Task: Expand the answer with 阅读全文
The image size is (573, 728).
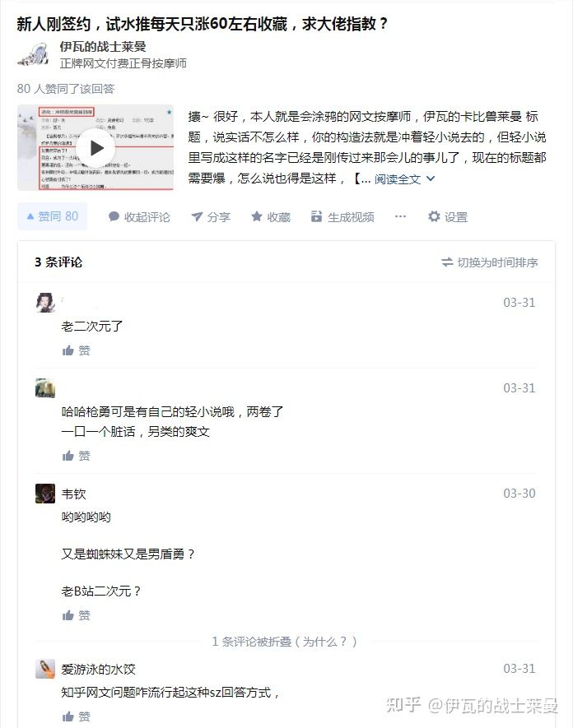Action: 404,179
